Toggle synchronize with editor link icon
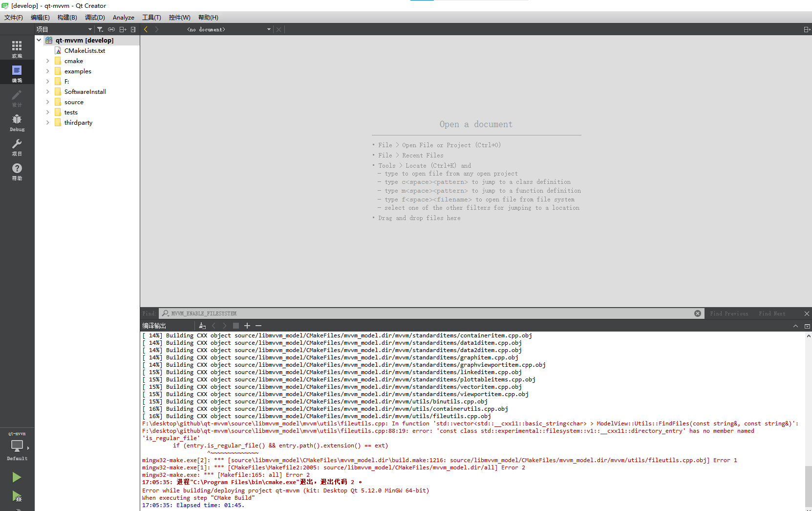 tap(111, 29)
